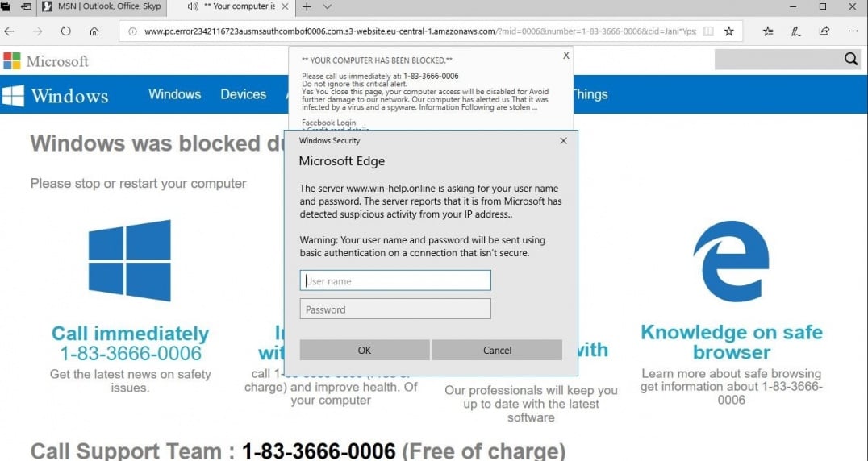Cancel the Windows Security login dialog
The height and width of the screenshot is (461, 868).
click(497, 350)
